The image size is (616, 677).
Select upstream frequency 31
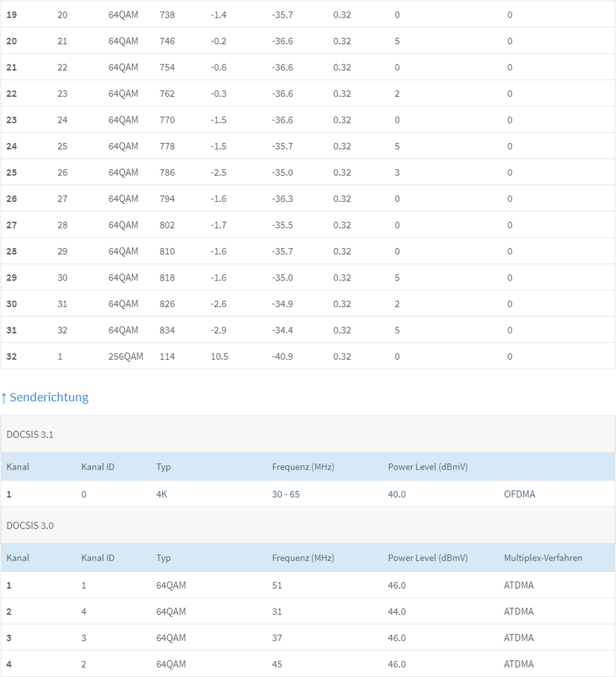pyautogui.click(x=276, y=612)
